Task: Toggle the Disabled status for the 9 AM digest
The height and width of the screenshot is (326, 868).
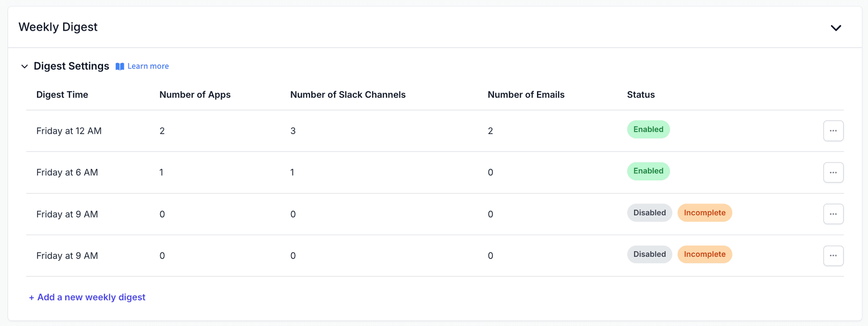Action: coord(649,213)
